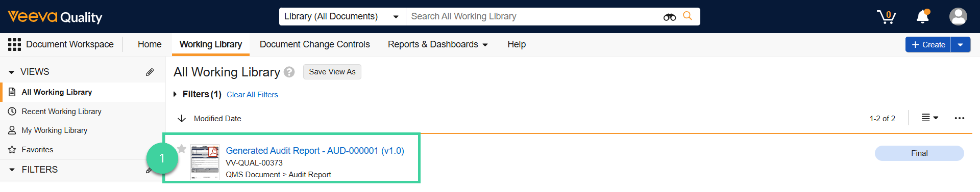Image resolution: width=980 pixels, height=192 pixels.
Task: Open the All Working Library help icon
Action: pyautogui.click(x=289, y=72)
